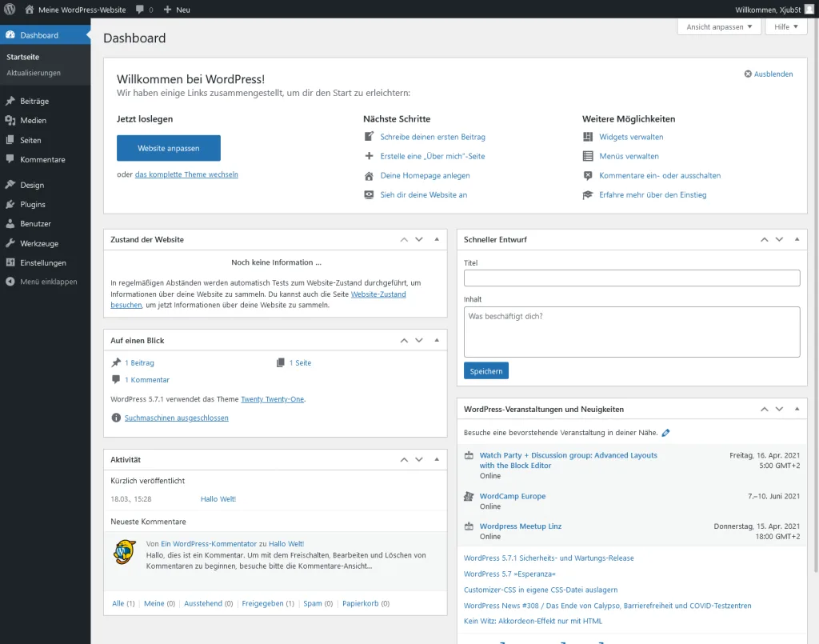The image size is (819, 644).
Task: Move Auf einen Blick panel up
Action: [404, 340]
